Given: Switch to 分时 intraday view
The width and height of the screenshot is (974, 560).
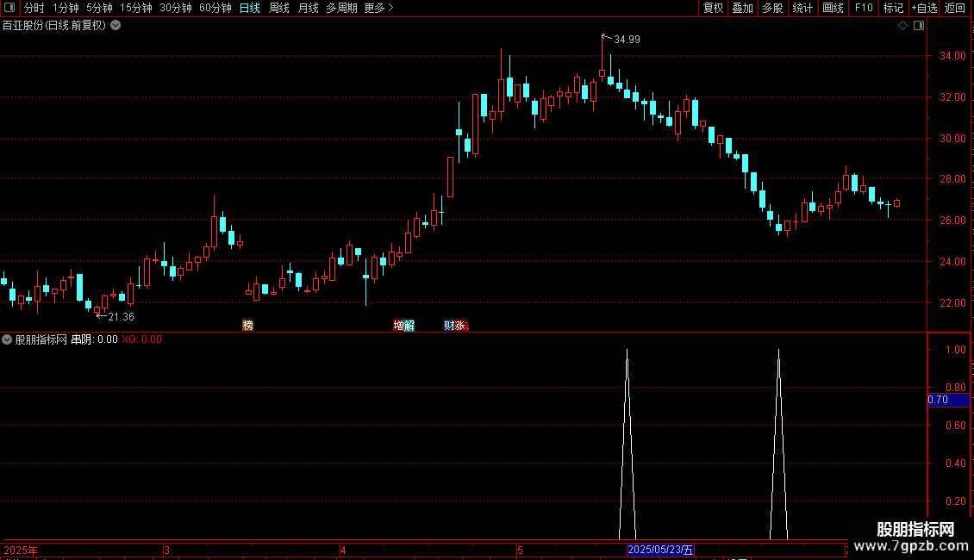Looking at the screenshot, I should [34, 8].
